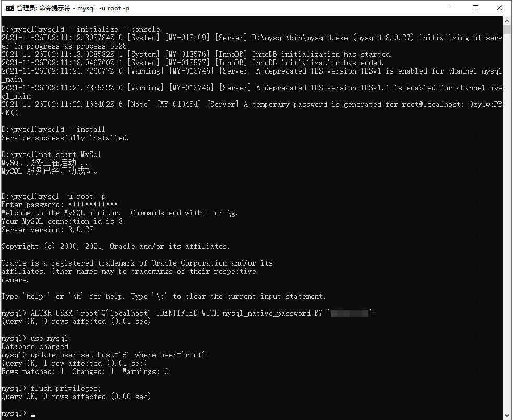Click the 'MySQL 服务已经启动成功。' line

(50, 171)
